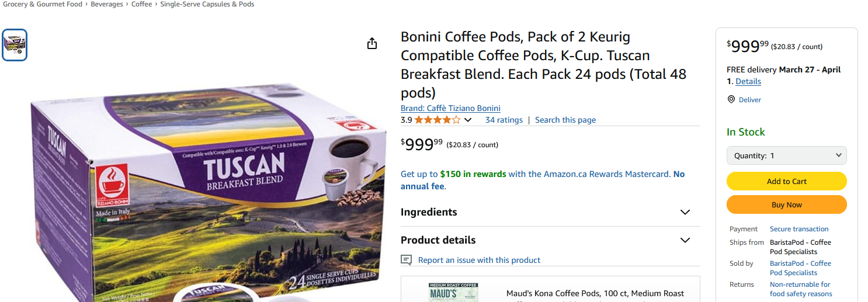Click Secure transaction link
The height and width of the screenshot is (302, 868).
coord(799,229)
